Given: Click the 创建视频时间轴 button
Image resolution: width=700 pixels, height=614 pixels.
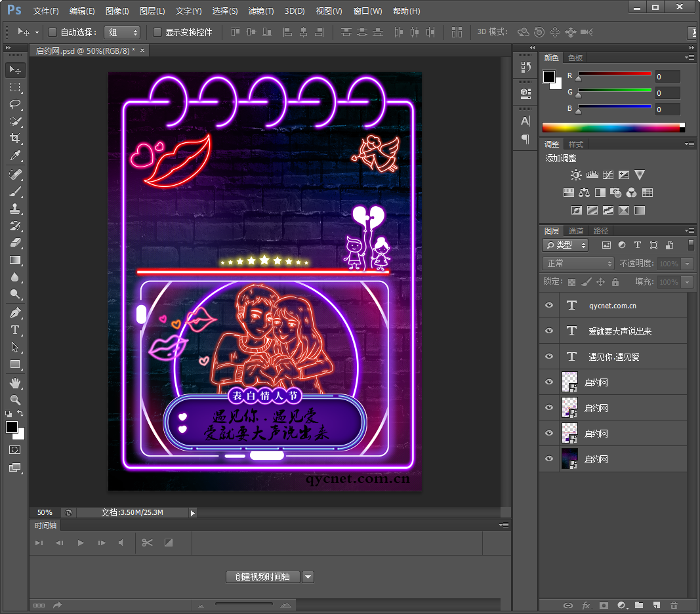Looking at the screenshot, I should coord(262,577).
